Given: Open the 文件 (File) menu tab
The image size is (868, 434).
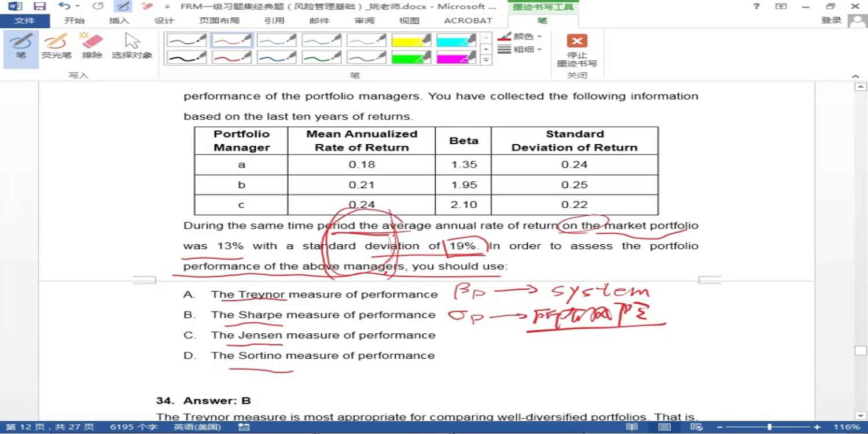Looking at the screenshot, I should coord(24,21).
